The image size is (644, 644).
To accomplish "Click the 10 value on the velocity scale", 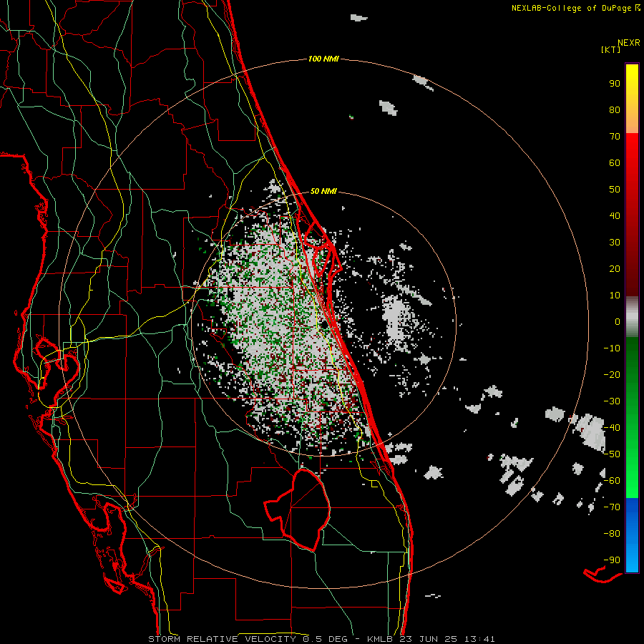I will coord(615,296).
